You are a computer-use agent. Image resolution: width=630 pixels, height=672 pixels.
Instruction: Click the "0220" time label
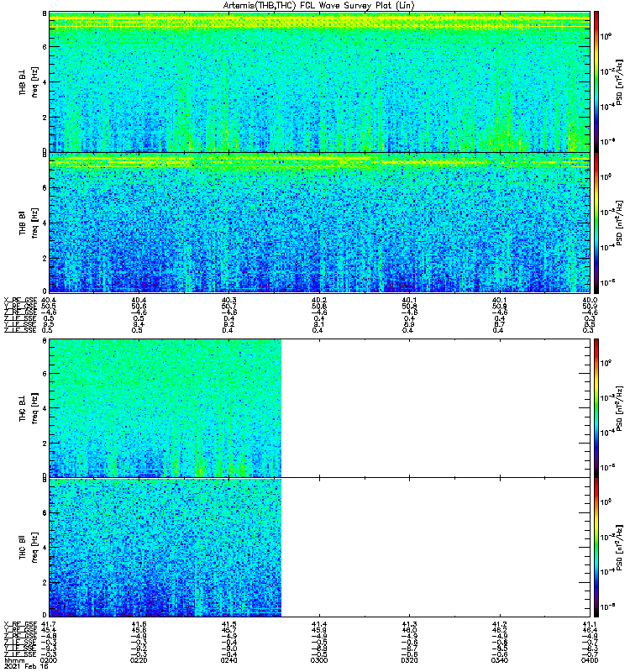pyautogui.click(x=139, y=660)
